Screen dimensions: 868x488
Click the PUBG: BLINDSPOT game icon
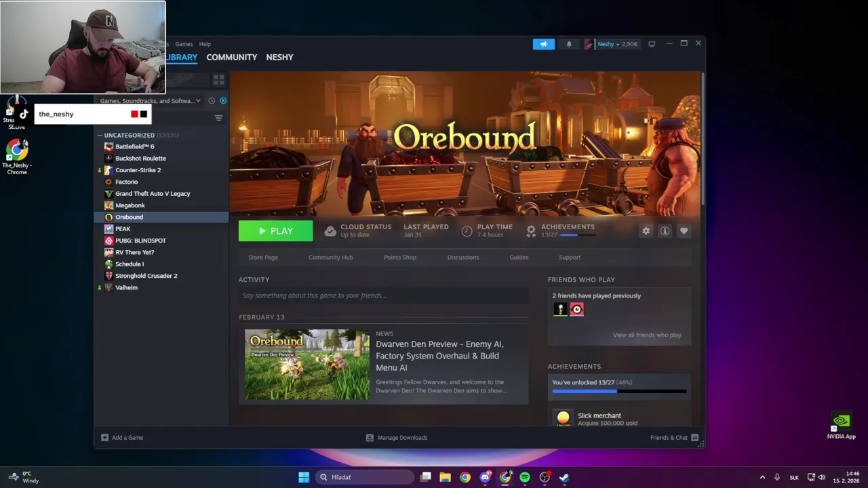click(108, 241)
